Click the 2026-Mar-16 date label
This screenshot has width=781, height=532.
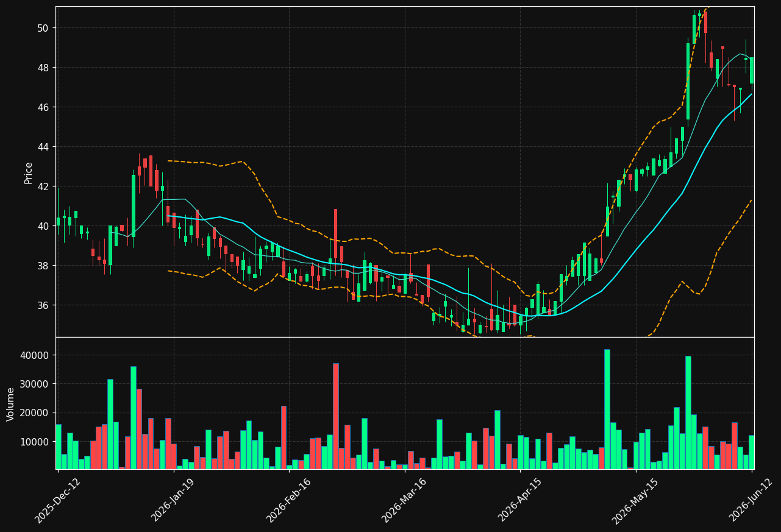[404, 500]
